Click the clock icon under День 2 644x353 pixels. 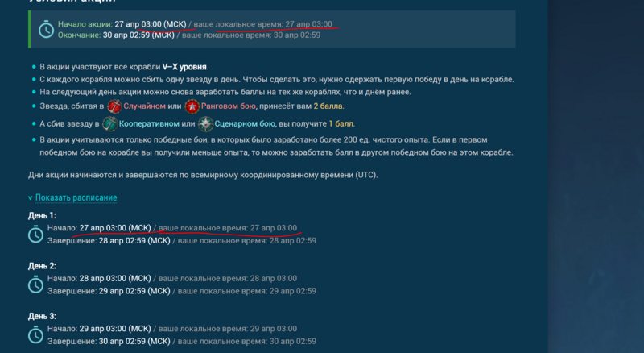[35, 284]
